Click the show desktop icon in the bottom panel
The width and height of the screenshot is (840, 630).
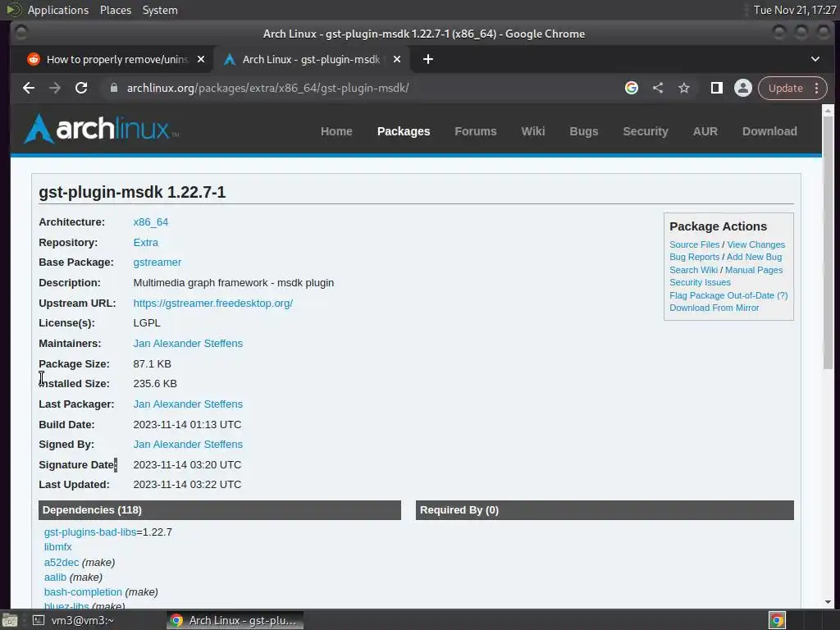10,620
